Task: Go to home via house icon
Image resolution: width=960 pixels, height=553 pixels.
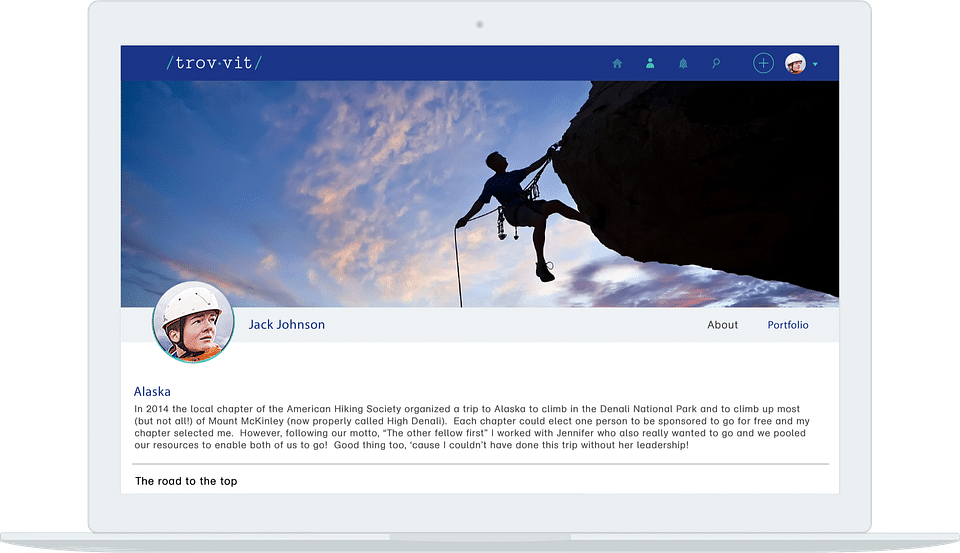Action: [x=617, y=63]
